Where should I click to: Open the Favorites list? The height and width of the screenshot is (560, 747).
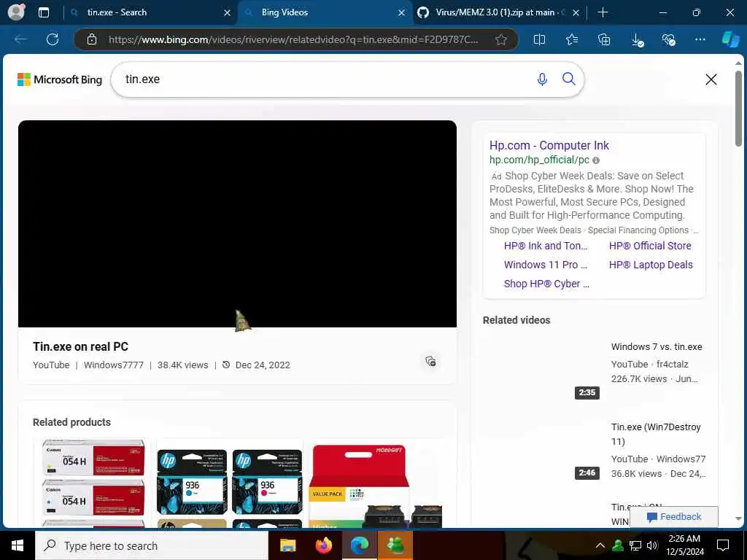tap(572, 39)
